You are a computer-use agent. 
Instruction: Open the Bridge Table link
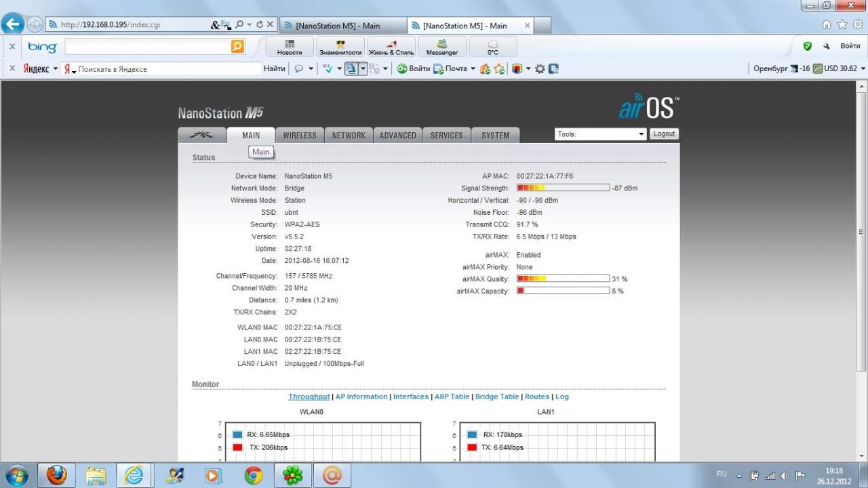497,396
